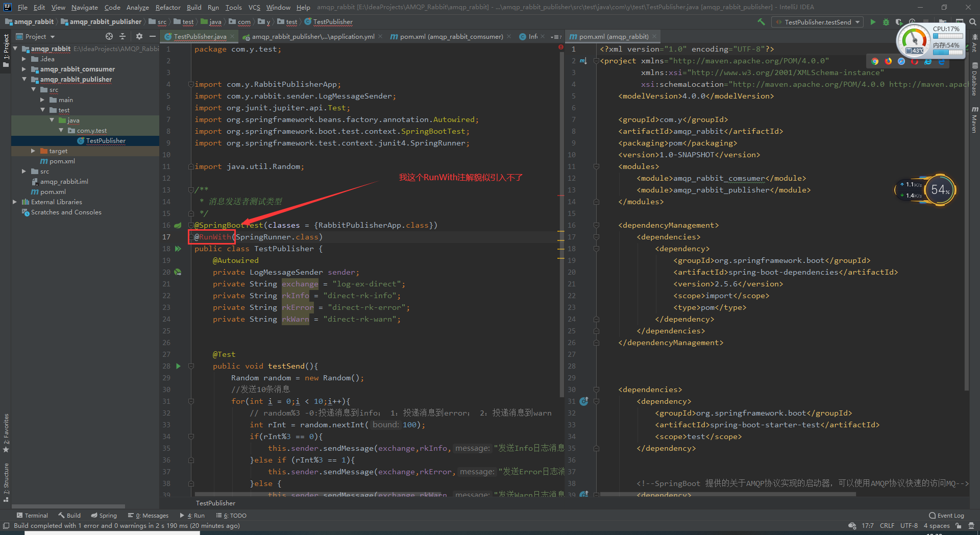
Task: Click Spring bean gutter icon beside sender field
Action: pos(178,272)
